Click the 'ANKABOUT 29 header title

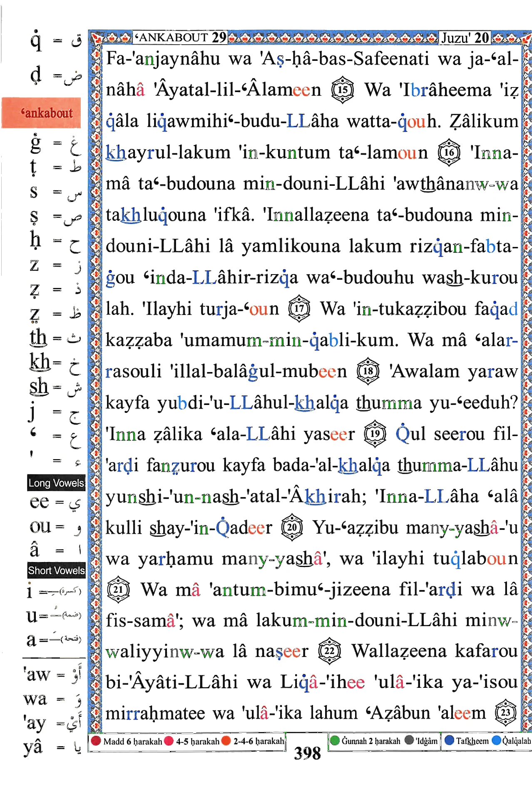(180, 37)
